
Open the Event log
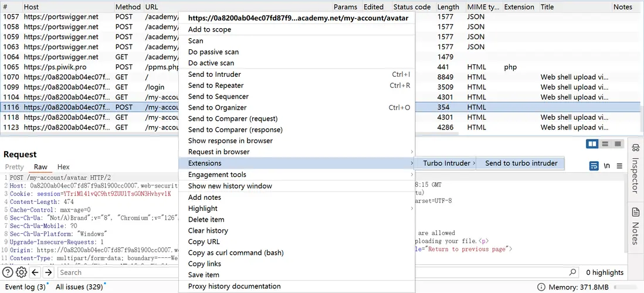pyautogui.click(x=25, y=287)
